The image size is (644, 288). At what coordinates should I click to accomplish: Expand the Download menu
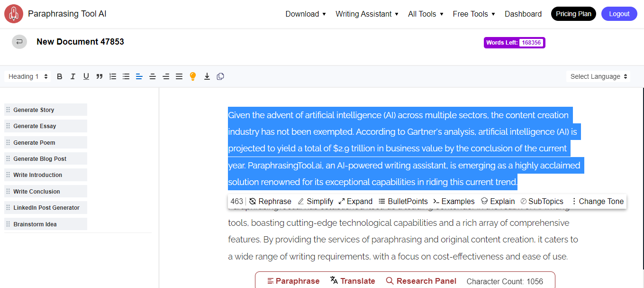pos(306,14)
